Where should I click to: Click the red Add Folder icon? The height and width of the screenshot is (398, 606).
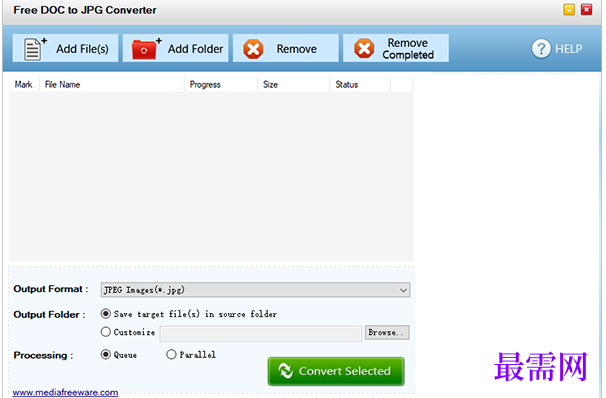[146, 49]
